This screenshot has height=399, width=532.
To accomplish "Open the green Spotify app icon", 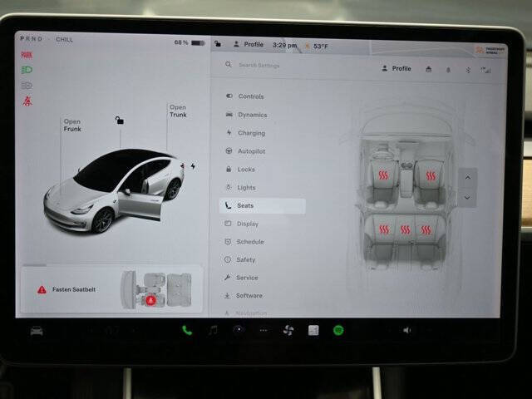I will coord(338,330).
